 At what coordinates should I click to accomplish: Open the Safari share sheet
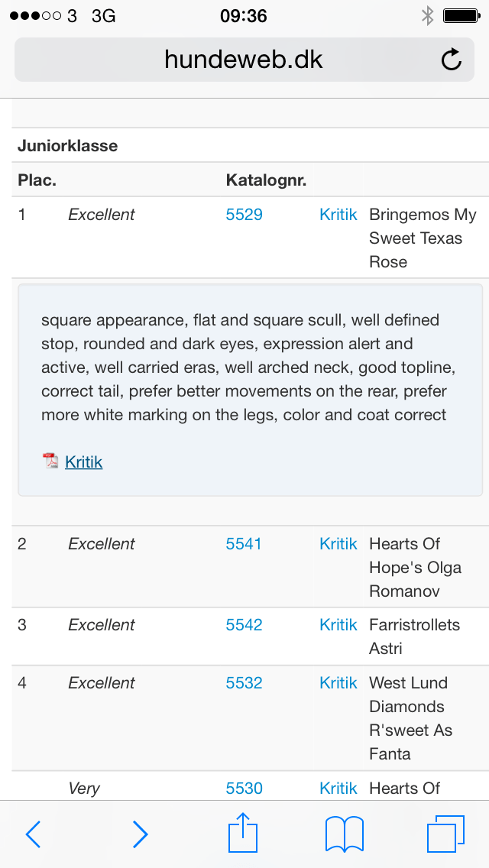pos(244,833)
